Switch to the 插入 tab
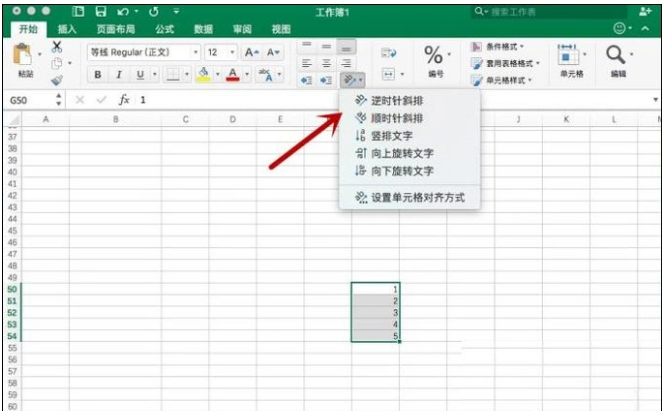Screen dimensions: 663x411 67,29
